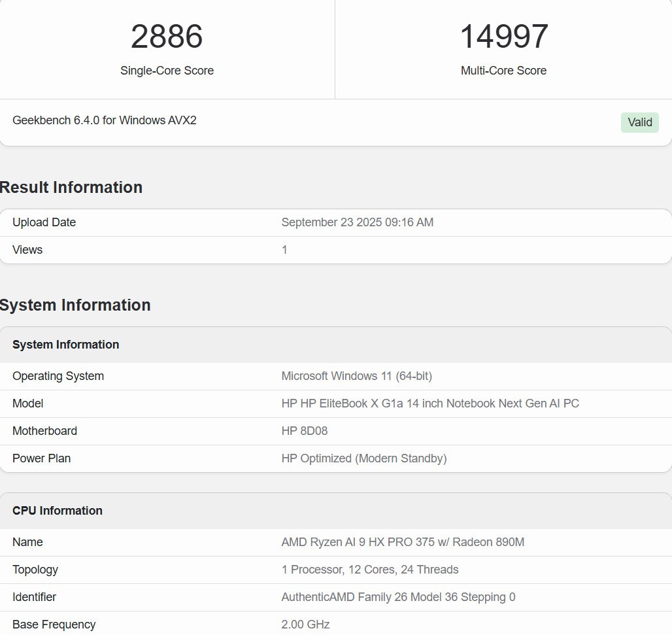Click the CPU Information table header
This screenshot has height=635, width=672.
(x=58, y=511)
